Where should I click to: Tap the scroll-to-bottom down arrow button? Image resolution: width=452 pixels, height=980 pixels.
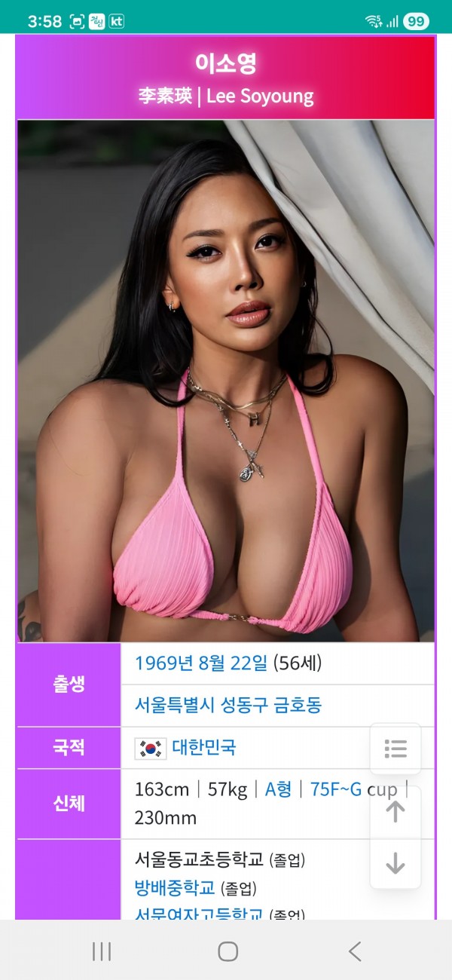395,863
